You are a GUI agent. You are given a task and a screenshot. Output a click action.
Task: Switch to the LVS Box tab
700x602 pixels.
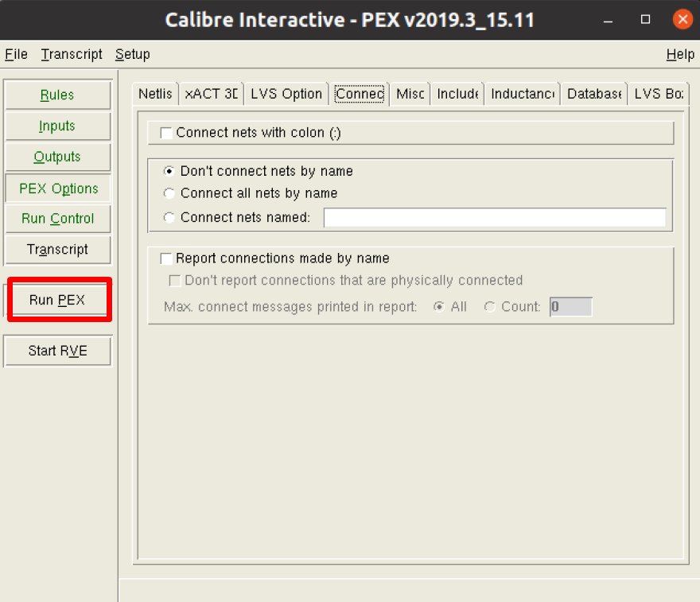point(659,94)
